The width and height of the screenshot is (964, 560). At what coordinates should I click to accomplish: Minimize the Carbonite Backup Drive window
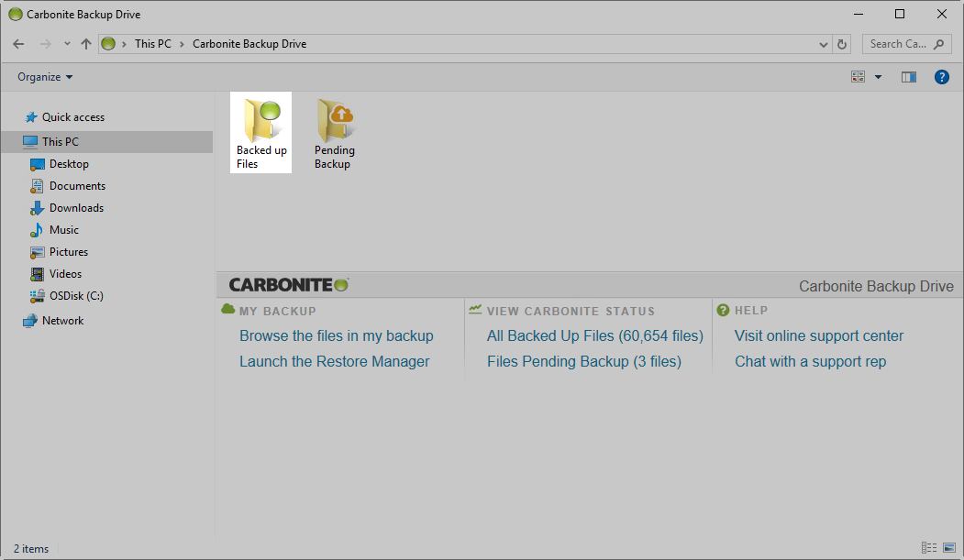(x=859, y=14)
